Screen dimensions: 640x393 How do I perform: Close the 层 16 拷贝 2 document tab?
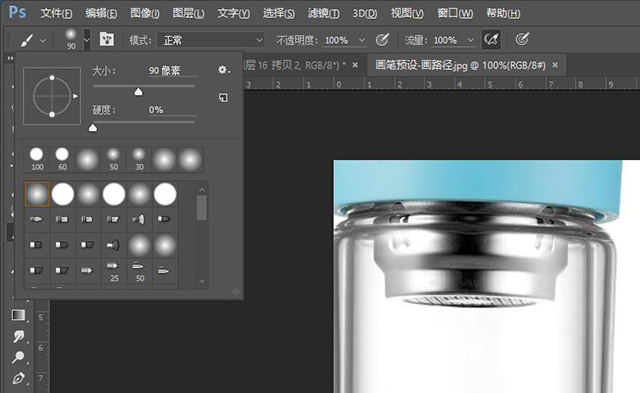(x=355, y=65)
